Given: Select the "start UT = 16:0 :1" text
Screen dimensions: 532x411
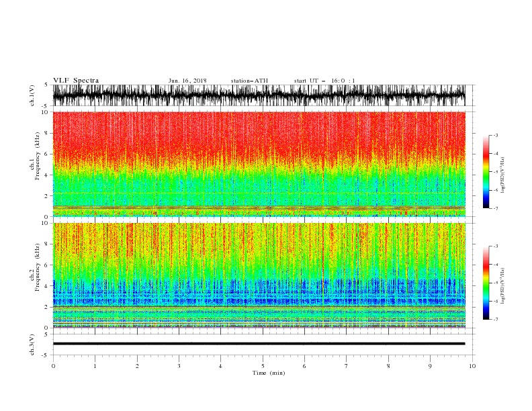Looking at the screenshot, I should [324, 81].
